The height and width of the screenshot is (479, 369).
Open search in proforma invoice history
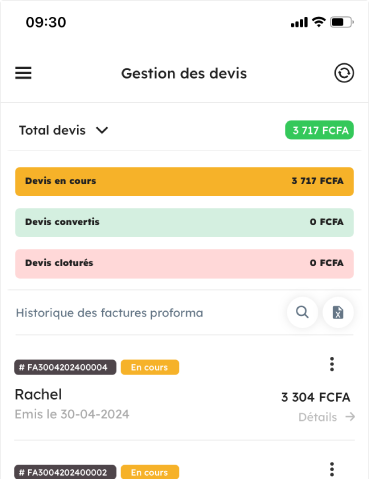tap(302, 312)
